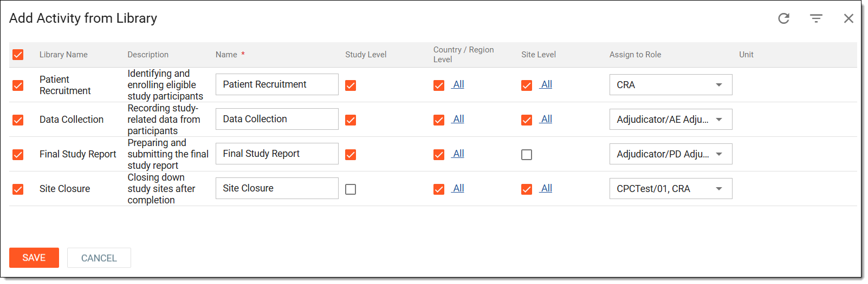The image size is (868, 284).
Task: Open Country/Region All link for Site Closure
Action: pyautogui.click(x=458, y=188)
